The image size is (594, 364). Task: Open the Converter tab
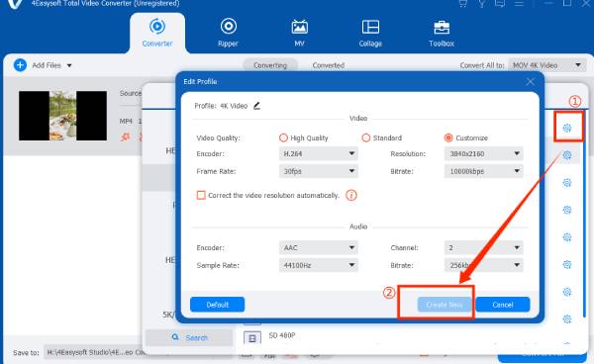pyautogui.click(x=157, y=34)
